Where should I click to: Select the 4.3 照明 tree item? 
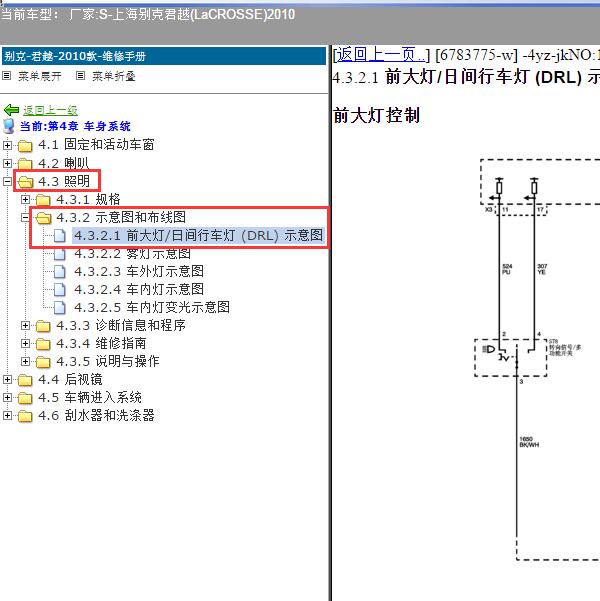click(x=64, y=181)
